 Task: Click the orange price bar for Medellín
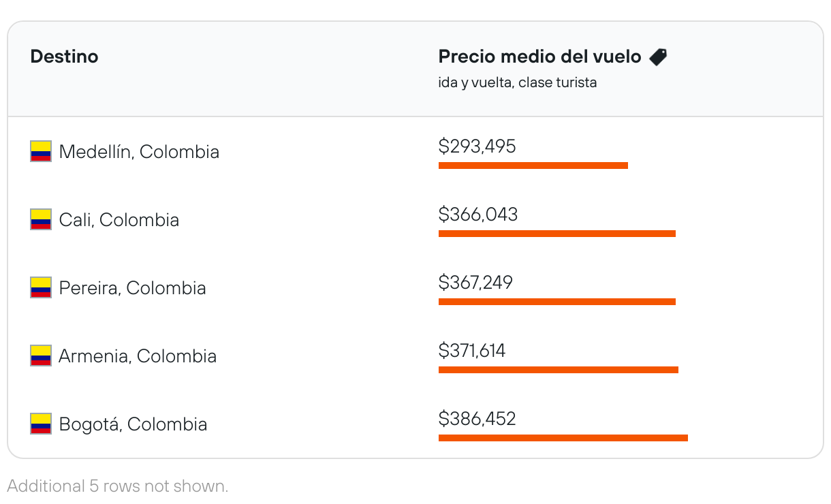click(x=533, y=166)
